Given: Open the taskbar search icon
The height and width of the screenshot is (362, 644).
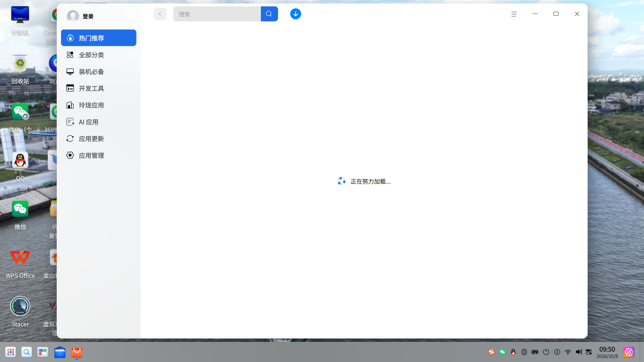Looking at the screenshot, I should pos(26,352).
